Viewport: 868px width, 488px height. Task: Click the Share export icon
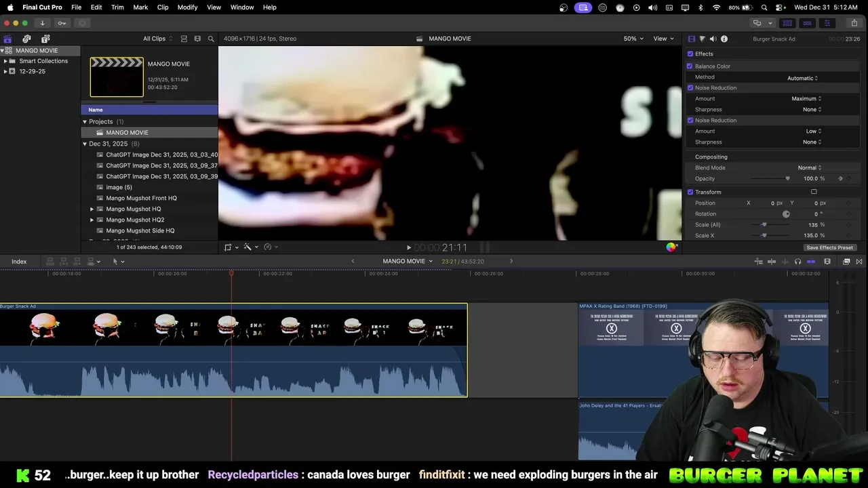[x=854, y=23]
